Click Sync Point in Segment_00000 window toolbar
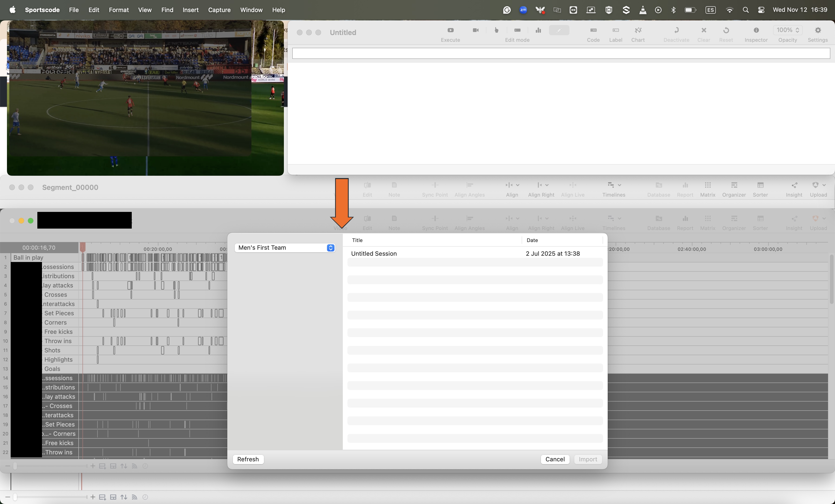 435,189
